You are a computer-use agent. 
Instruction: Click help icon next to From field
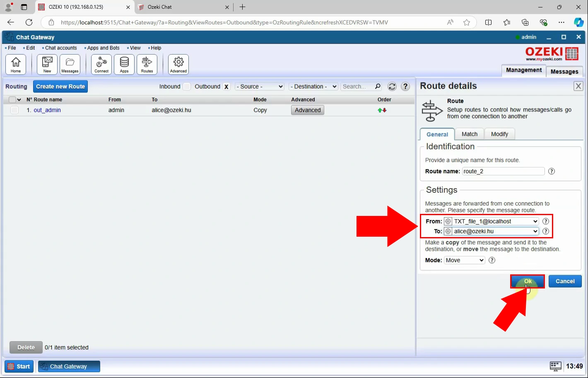tap(546, 221)
